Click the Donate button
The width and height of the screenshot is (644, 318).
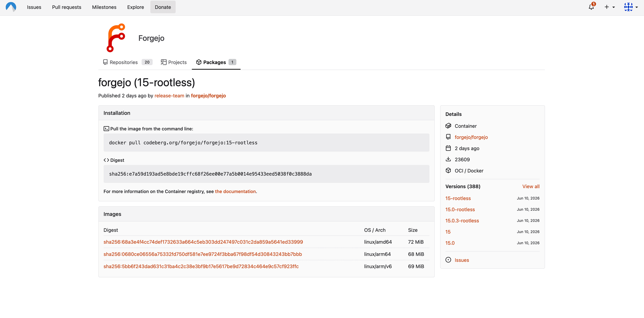click(163, 7)
